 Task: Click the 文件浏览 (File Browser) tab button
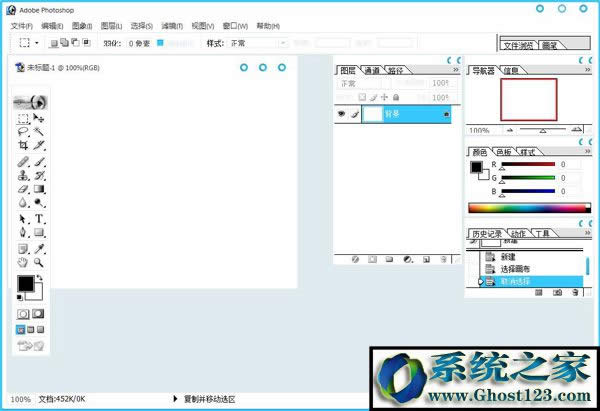pos(518,45)
